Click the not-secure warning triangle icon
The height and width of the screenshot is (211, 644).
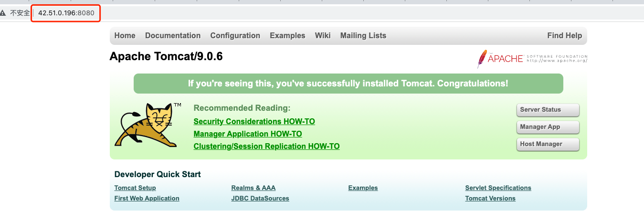[3, 13]
